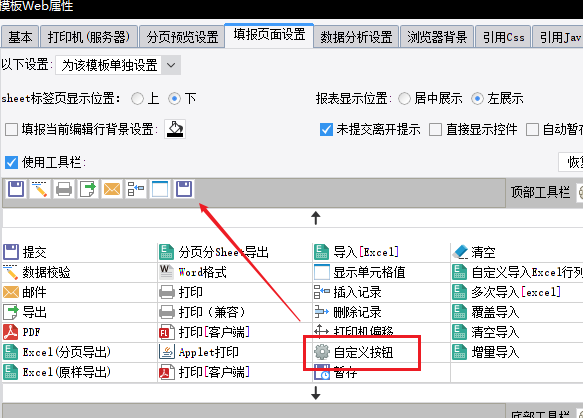Screen dimensions: 583x418
Task: Open the 打印机(服务器) tab
Action: [x=89, y=37]
